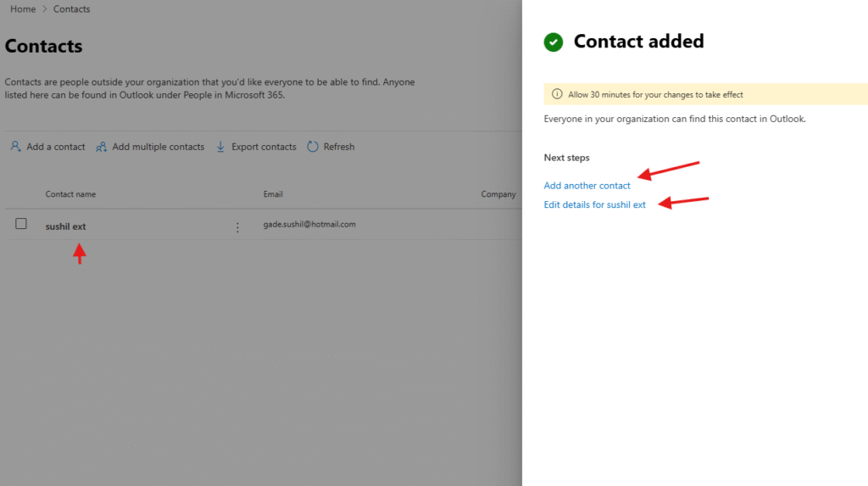
Task: Choose the Add another contact link
Action: coord(587,186)
